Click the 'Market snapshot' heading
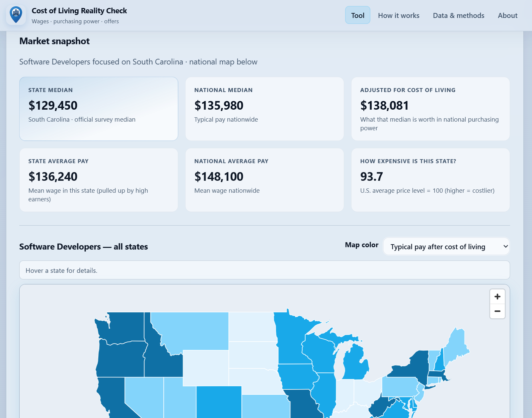This screenshot has width=532, height=418. click(x=54, y=41)
